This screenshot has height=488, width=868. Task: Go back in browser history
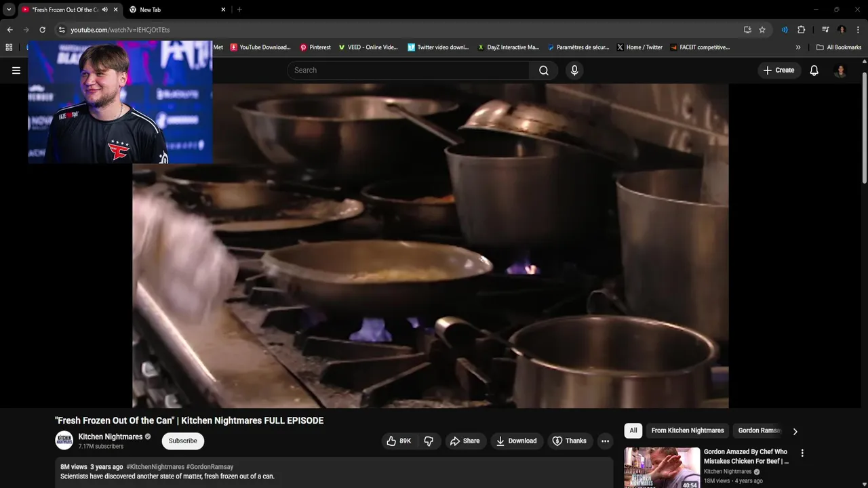pyautogui.click(x=9, y=30)
